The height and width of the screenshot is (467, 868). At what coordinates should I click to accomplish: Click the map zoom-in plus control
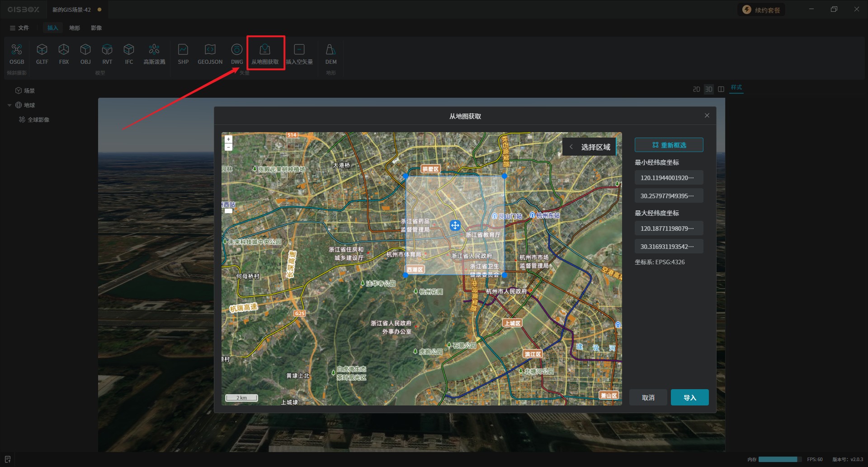(229, 139)
